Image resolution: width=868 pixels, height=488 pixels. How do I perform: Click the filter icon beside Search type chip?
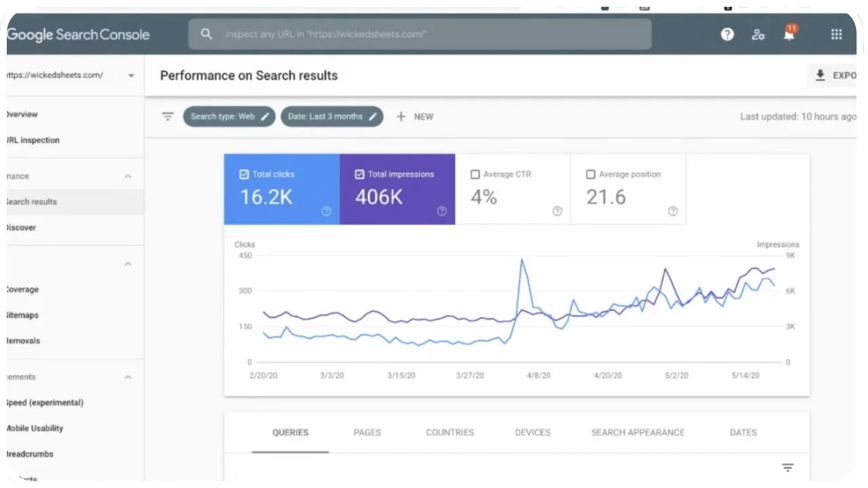point(167,117)
